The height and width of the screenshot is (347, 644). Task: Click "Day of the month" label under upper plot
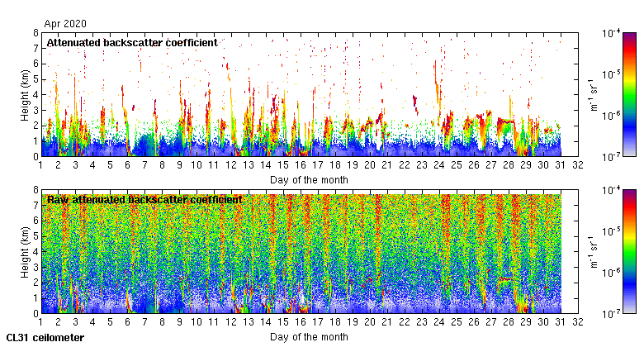[309, 180]
